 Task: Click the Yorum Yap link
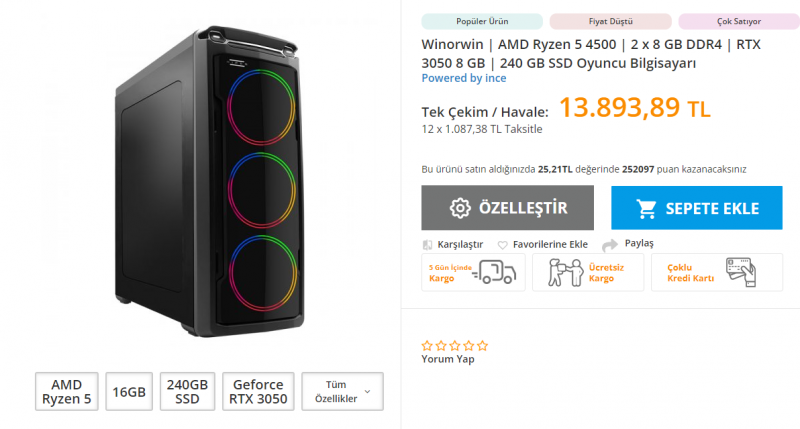(448, 359)
